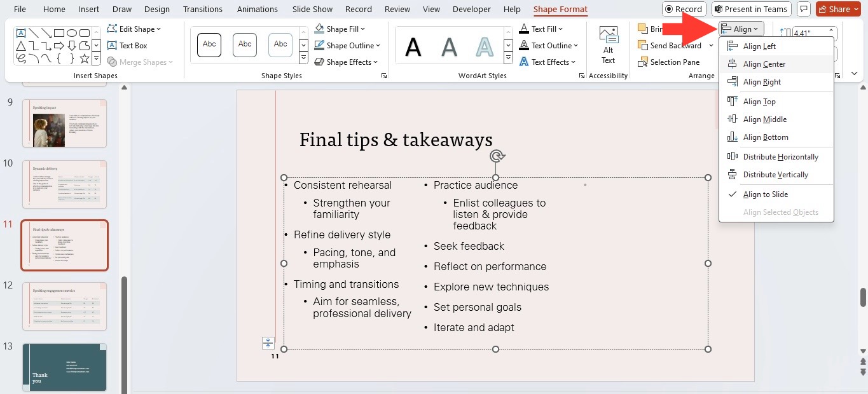Viewport: 868px width, 394px height.
Task: Apply the outlined light-blue WordArt A style
Action: [x=485, y=46]
